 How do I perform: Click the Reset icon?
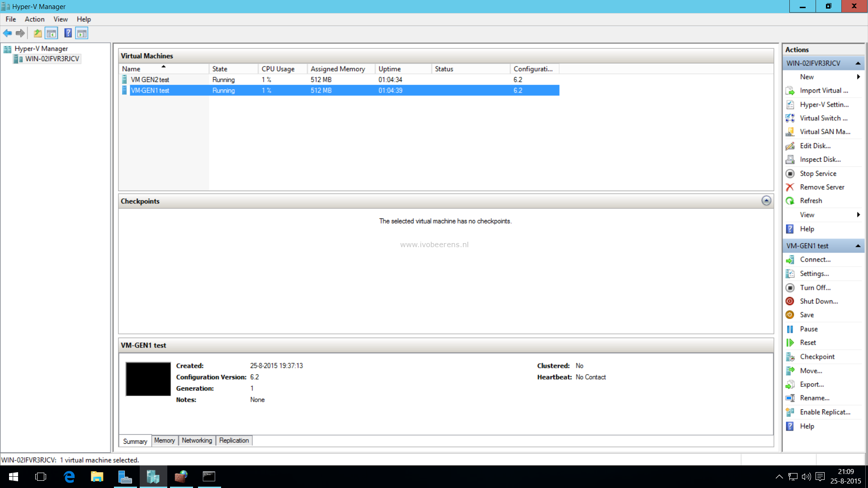pos(790,343)
